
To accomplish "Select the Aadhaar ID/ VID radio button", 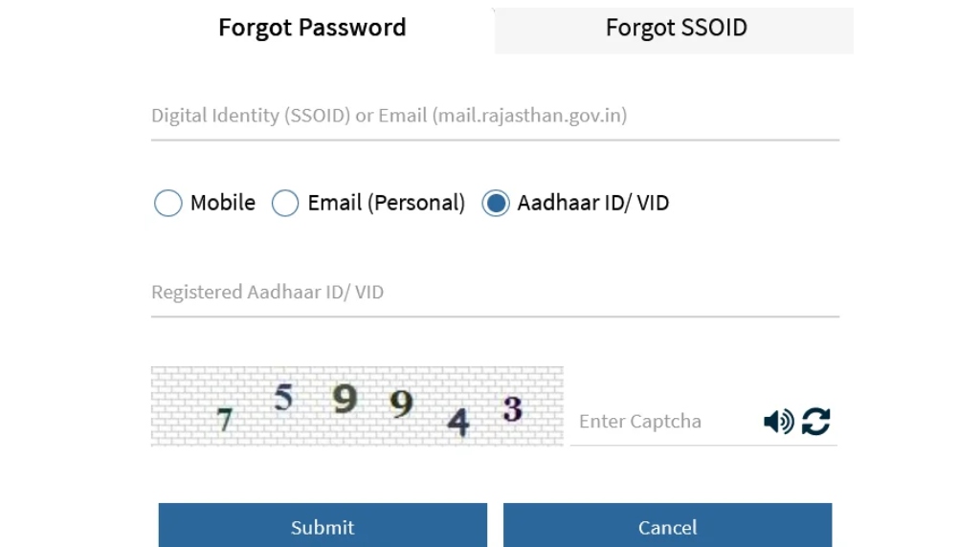I will pyautogui.click(x=496, y=203).
